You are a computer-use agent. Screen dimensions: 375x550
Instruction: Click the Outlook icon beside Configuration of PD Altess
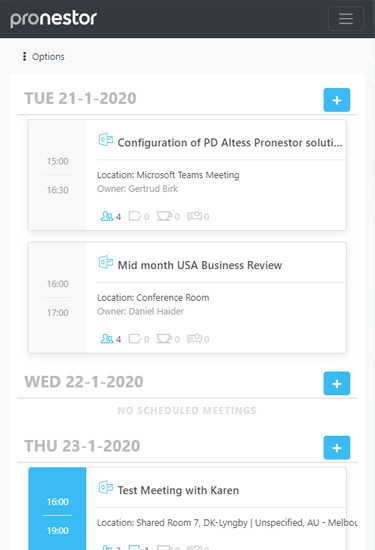click(x=106, y=140)
